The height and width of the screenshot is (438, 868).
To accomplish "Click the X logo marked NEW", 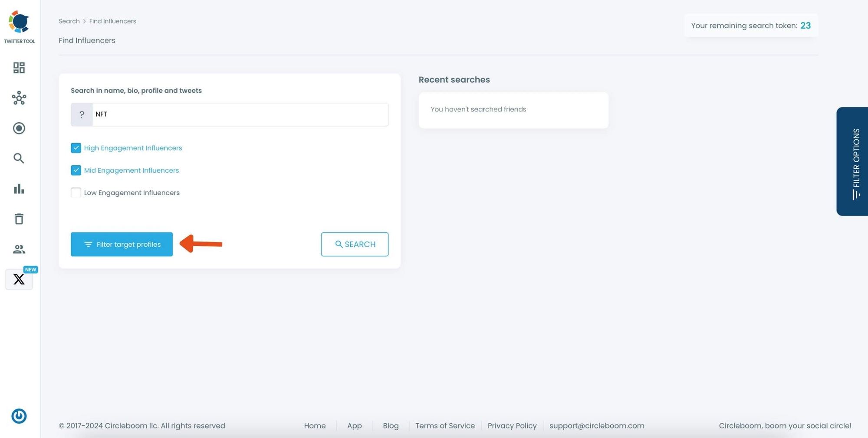I will pos(19,279).
